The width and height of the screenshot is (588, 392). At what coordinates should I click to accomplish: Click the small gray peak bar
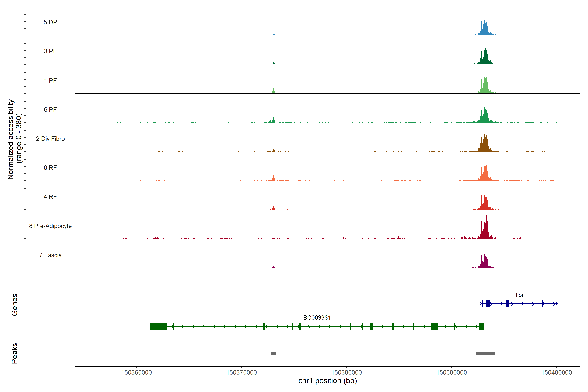[273, 353]
